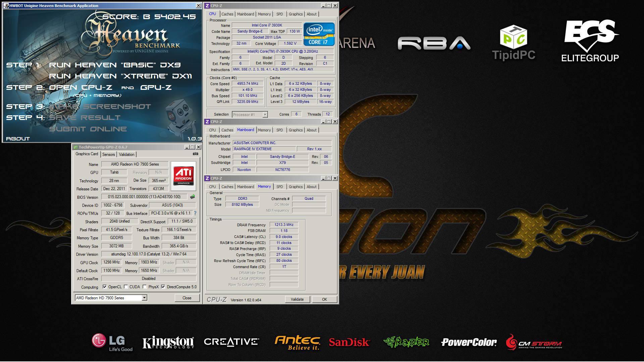644x362 pixels.
Task: Click the ECS Elitegroup logo on desktop
Action: (x=590, y=41)
